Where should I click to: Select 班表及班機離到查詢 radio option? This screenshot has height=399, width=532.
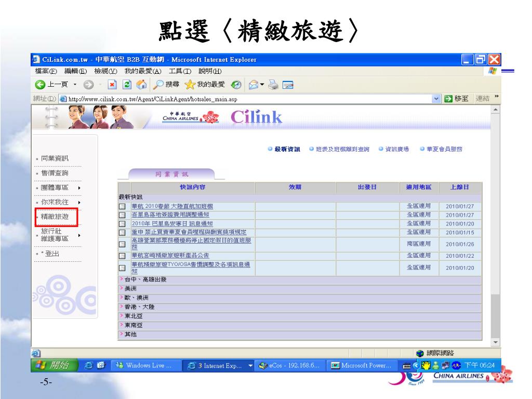pos(312,149)
